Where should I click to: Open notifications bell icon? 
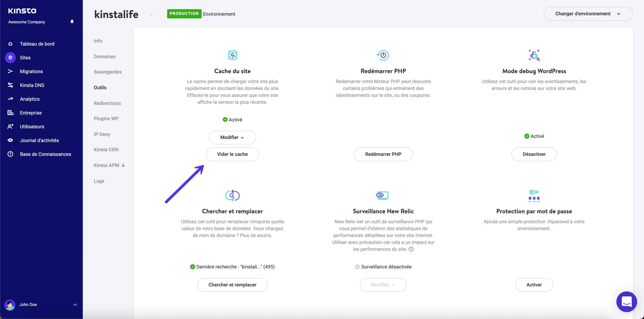coord(72,21)
